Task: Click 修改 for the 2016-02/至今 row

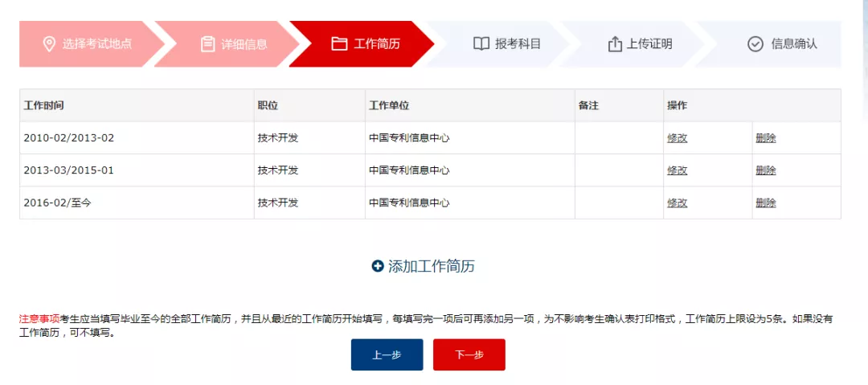Action: click(677, 203)
